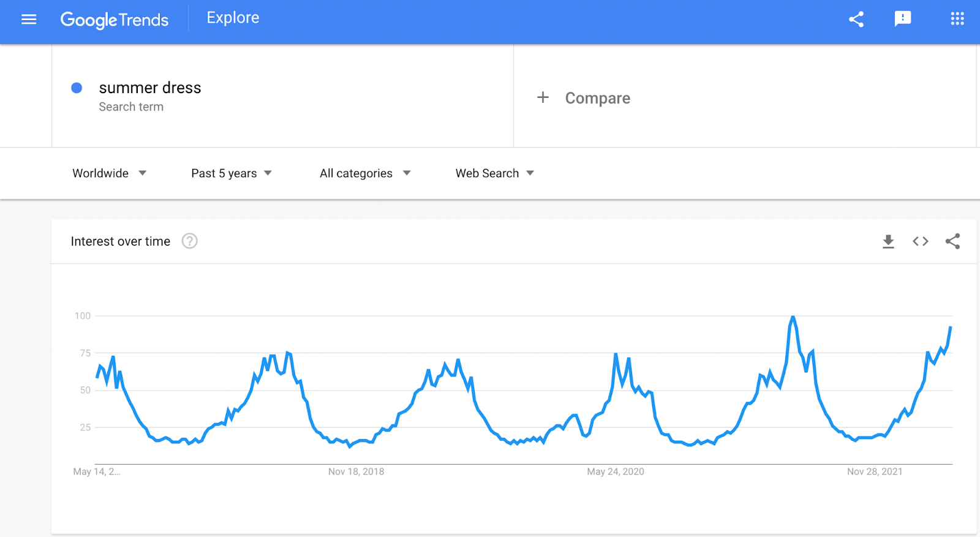980x537 pixels.
Task: Share the interest over time chart
Action: coord(952,241)
